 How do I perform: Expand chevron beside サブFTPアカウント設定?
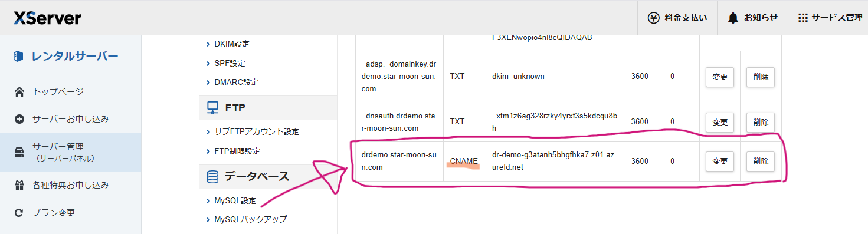(208, 132)
